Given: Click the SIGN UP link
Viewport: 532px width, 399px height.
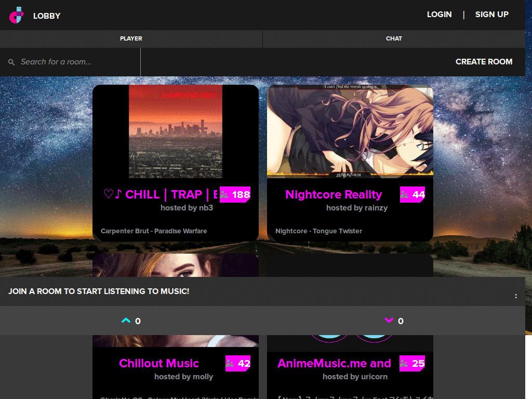Looking at the screenshot, I should tap(492, 15).
